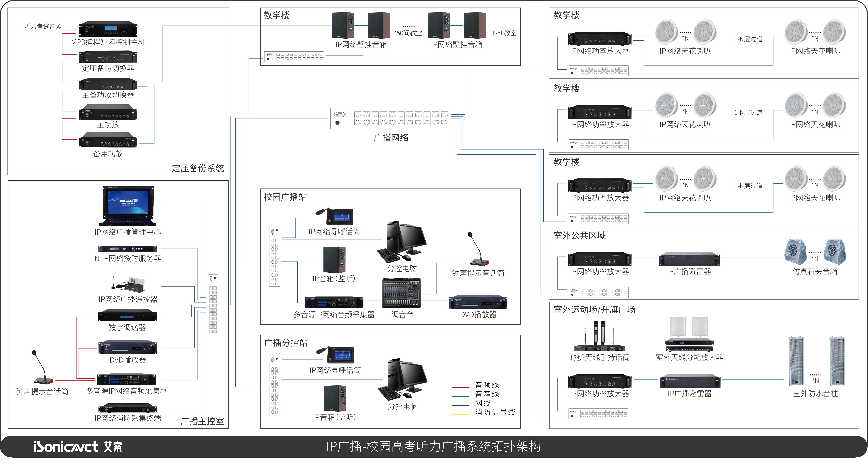This screenshot has width=868, height=464.
Task: Click the 校园广播站 section title
Action: (x=285, y=197)
